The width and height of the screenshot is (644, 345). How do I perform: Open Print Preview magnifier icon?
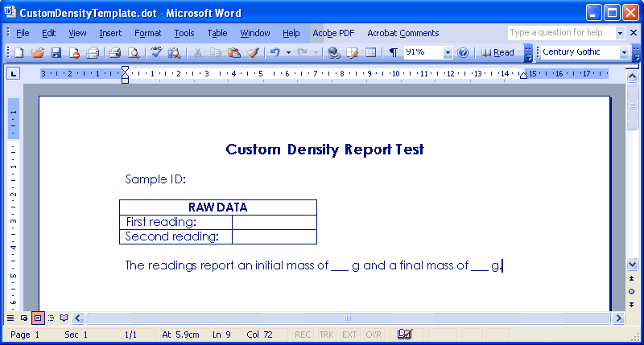(x=134, y=52)
